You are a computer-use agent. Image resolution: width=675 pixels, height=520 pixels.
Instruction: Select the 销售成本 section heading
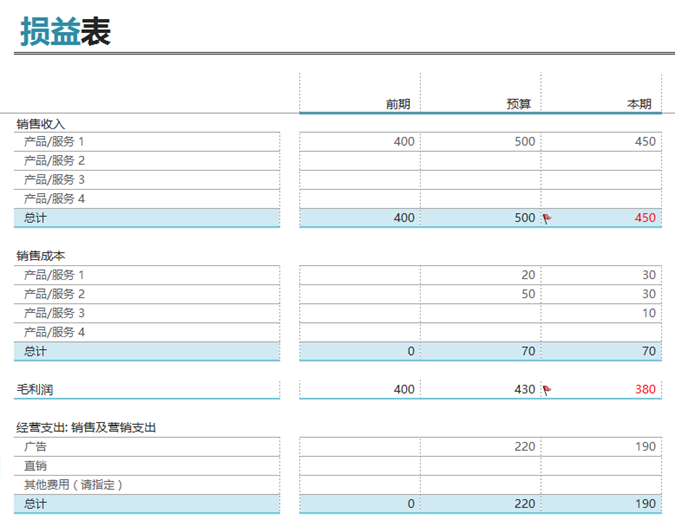click(x=40, y=256)
